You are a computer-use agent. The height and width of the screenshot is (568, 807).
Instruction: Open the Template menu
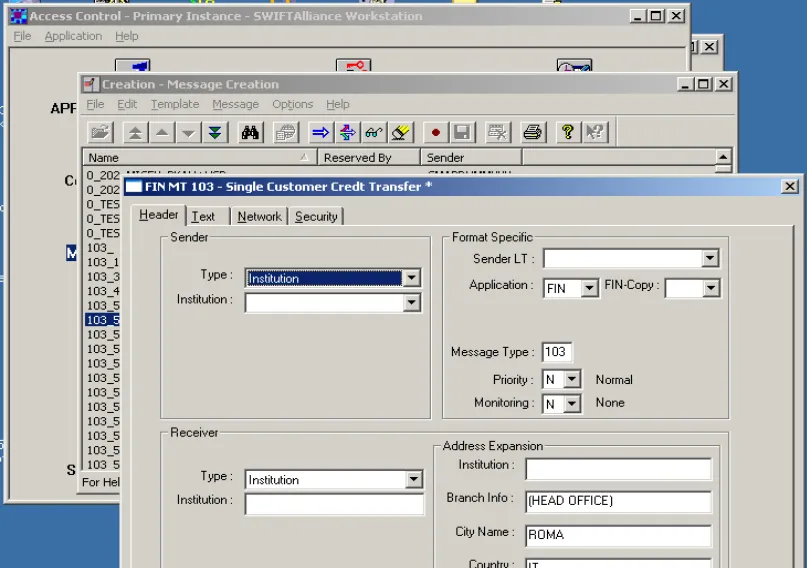pyautogui.click(x=175, y=104)
